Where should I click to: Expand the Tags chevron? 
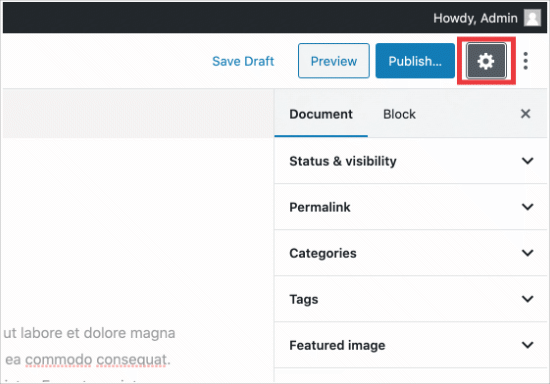point(528,299)
